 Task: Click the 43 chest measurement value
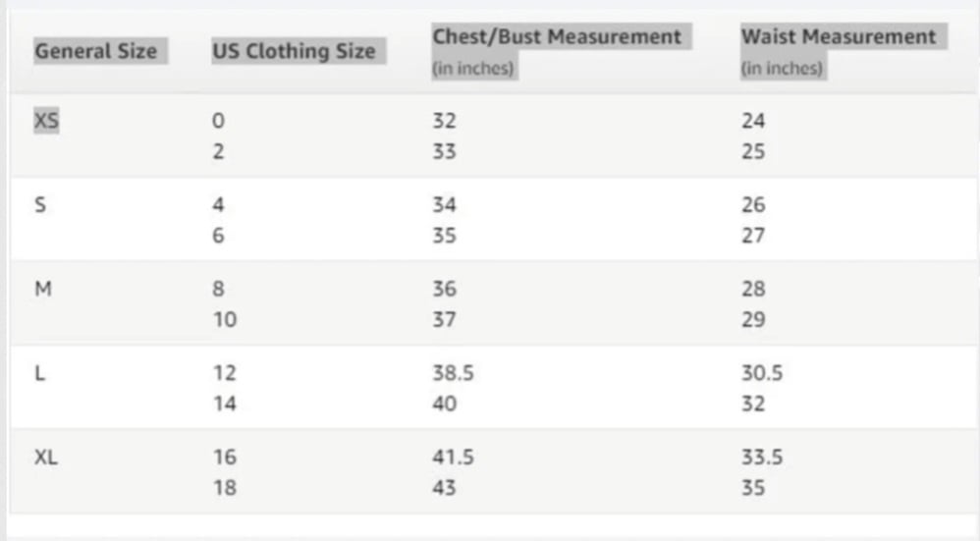tap(444, 487)
